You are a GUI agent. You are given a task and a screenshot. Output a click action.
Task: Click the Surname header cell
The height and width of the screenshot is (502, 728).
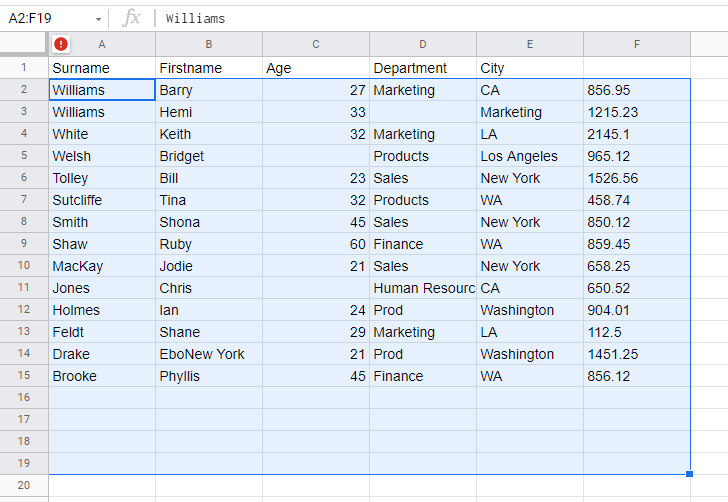[x=102, y=68]
